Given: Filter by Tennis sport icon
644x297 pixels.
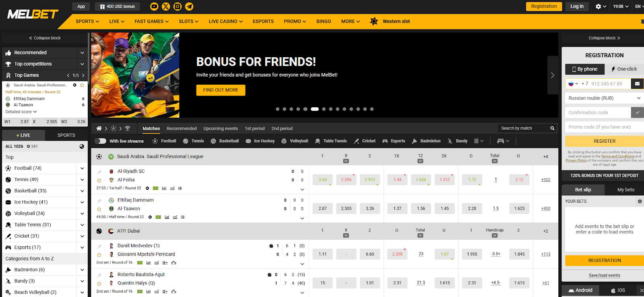Looking at the screenshot, I should tap(186, 141).
